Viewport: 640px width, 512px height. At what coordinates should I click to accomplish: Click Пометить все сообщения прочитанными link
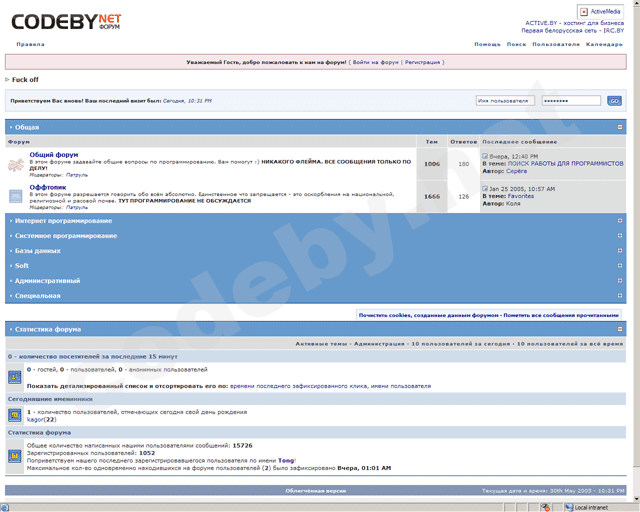pyautogui.click(x=561, y=315)
